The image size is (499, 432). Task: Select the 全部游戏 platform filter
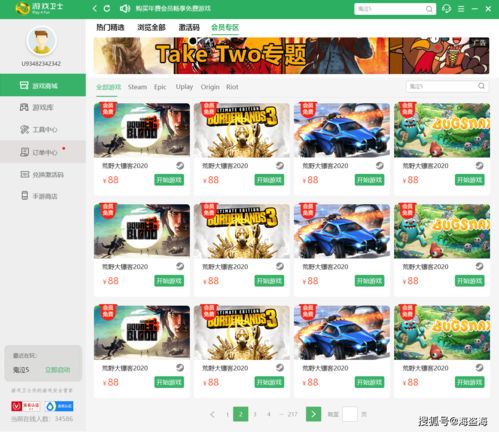pyautogui.click(x=109, y=87)
